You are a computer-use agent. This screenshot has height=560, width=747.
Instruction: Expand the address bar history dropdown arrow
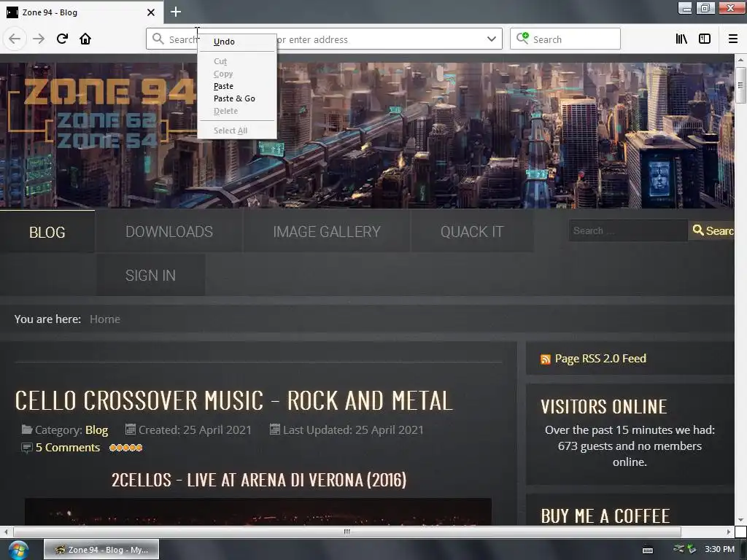pyautogui.click(x=492, y=39)
